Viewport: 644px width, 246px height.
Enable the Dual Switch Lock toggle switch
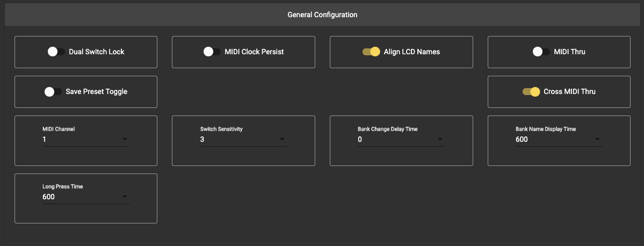pos(56,52)
